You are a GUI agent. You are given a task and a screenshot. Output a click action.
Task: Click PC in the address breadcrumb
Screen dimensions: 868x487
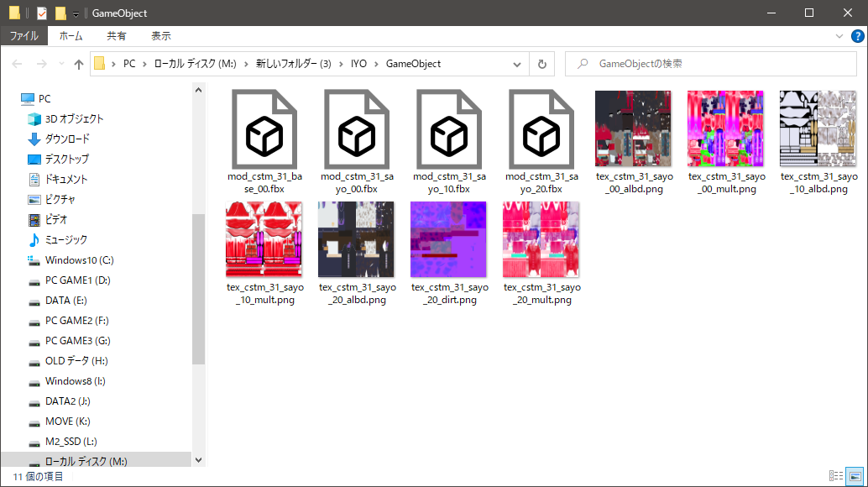click(x=129, y=64)
